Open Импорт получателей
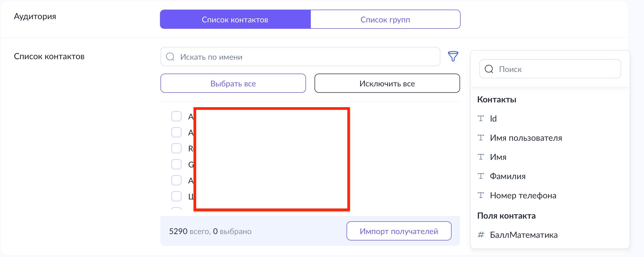Viewport: 644px width, 257px height. [399, 231]
